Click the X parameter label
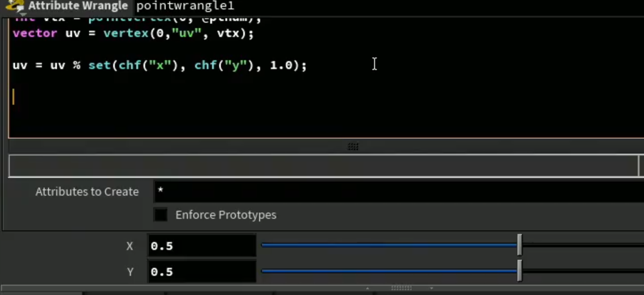The image size is (644, 295). point(130,246)
